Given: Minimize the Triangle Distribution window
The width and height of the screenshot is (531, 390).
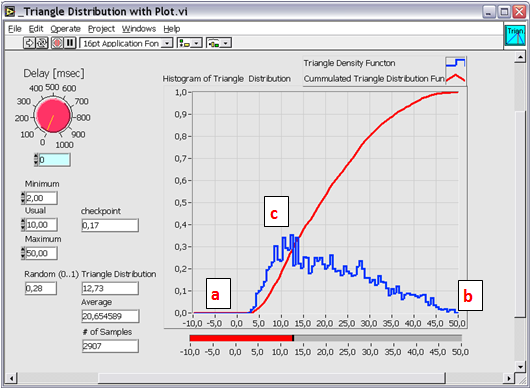Looking at the screenshot, I should click(x=488, y=13).
